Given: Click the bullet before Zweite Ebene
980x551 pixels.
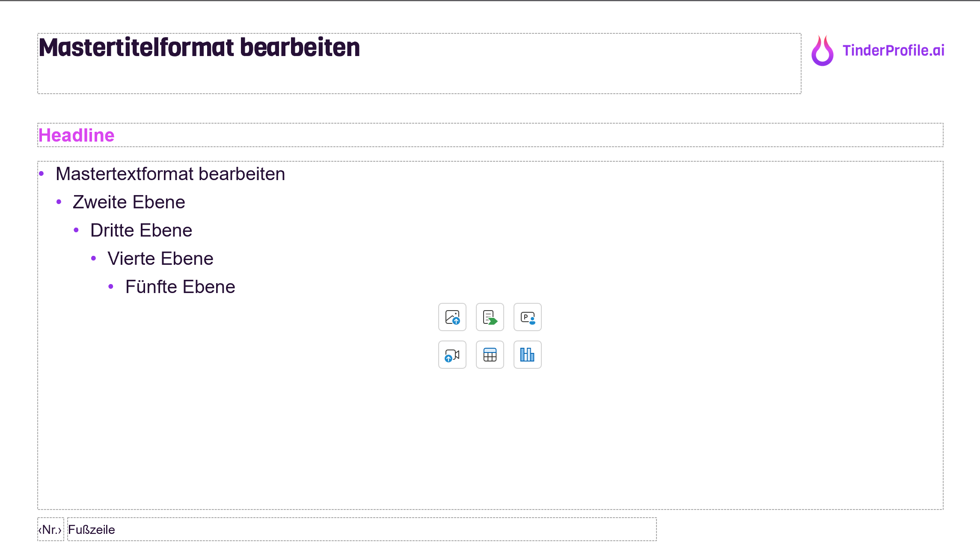Looking at the screenshot, I should click(x=59, y=202).
